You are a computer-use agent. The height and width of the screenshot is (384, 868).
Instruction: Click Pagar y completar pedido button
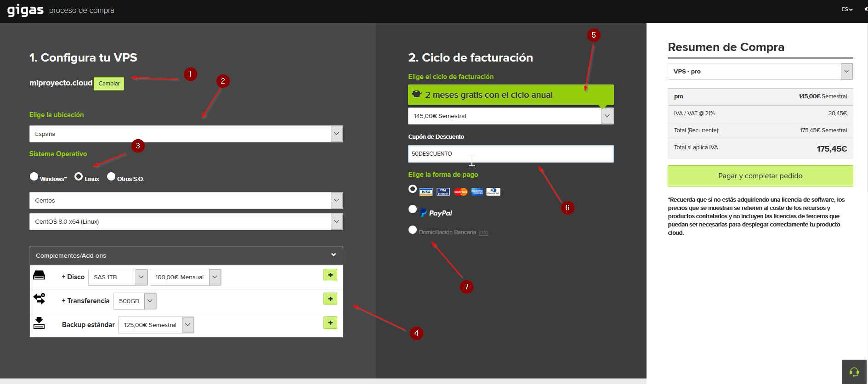(760, 176)
